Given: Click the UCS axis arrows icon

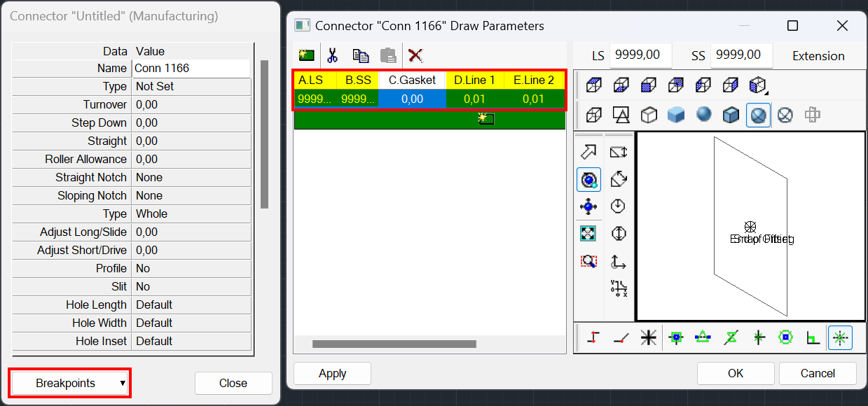Looking at the screenshot, I should (619, 262).
